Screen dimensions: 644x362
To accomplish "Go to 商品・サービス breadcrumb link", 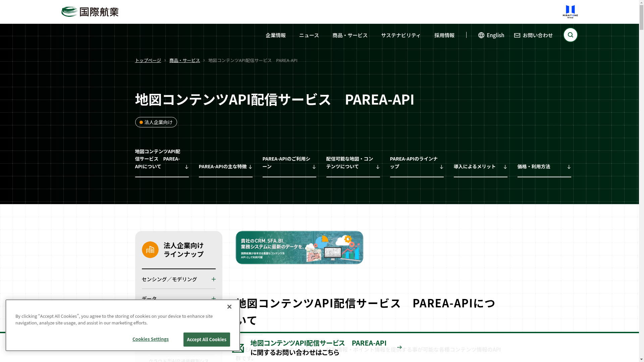I will point(184,60).
